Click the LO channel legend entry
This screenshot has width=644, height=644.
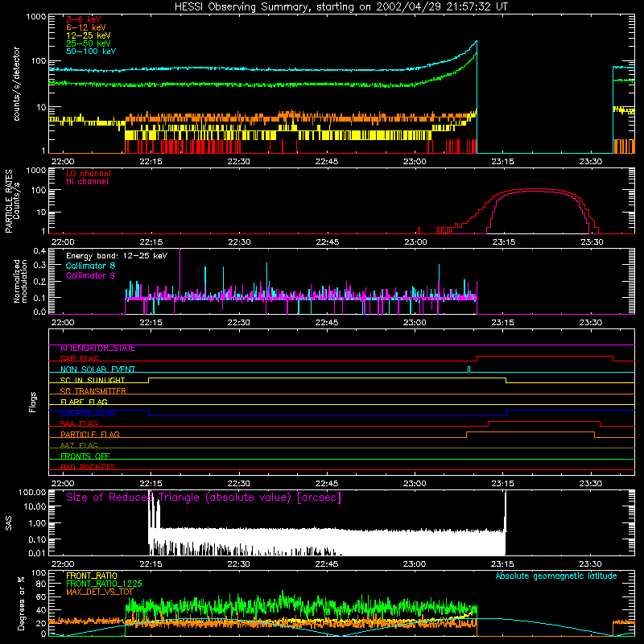tap(89, 173)
